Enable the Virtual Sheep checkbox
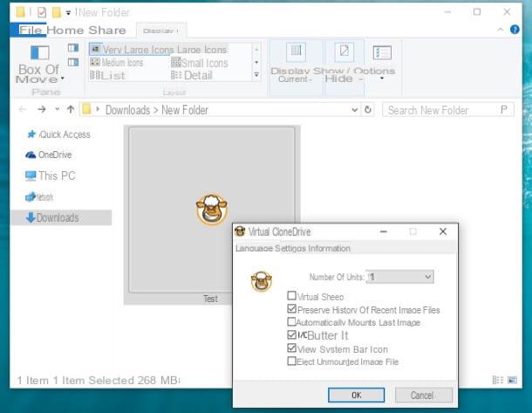The image size is (532, 413). pos(291,295)
